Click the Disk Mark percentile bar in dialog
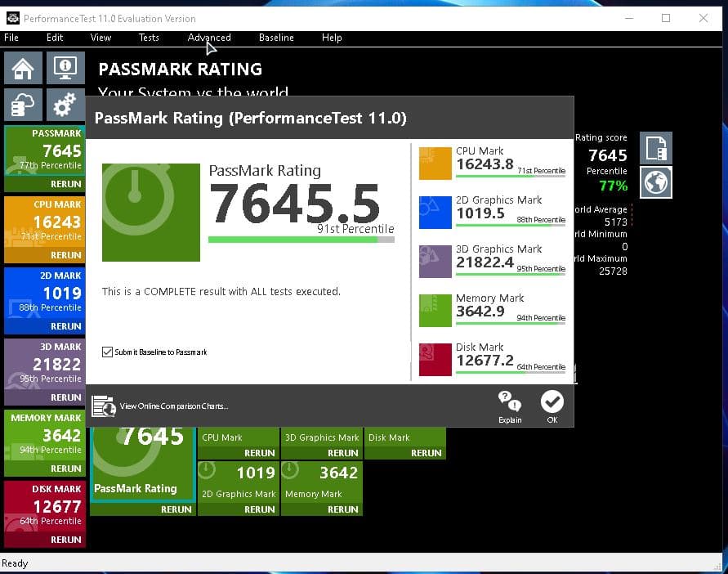This screenshot has width=728, height=574. (511, 372)
